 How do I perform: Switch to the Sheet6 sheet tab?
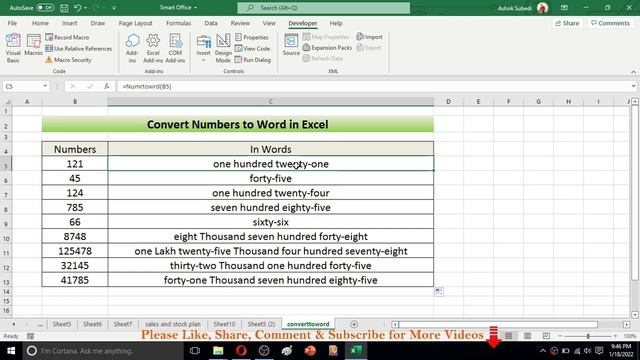(92, 324)
